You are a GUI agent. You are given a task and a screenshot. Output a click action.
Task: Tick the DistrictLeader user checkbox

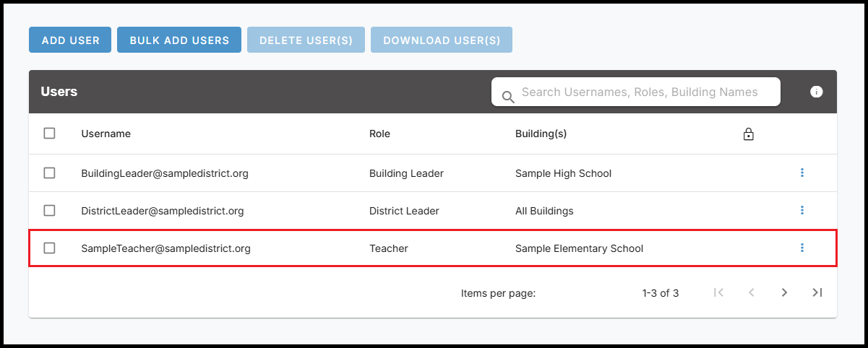[x=49, y=211]
